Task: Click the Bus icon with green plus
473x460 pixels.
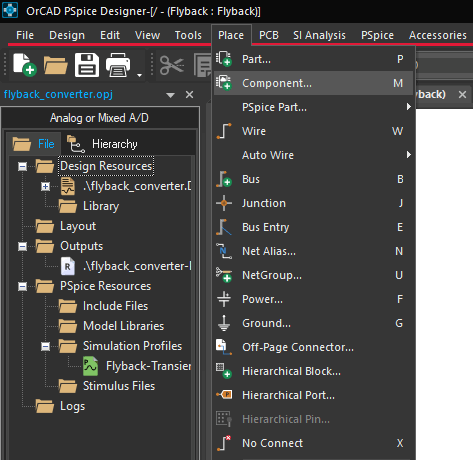Action: 224,179
